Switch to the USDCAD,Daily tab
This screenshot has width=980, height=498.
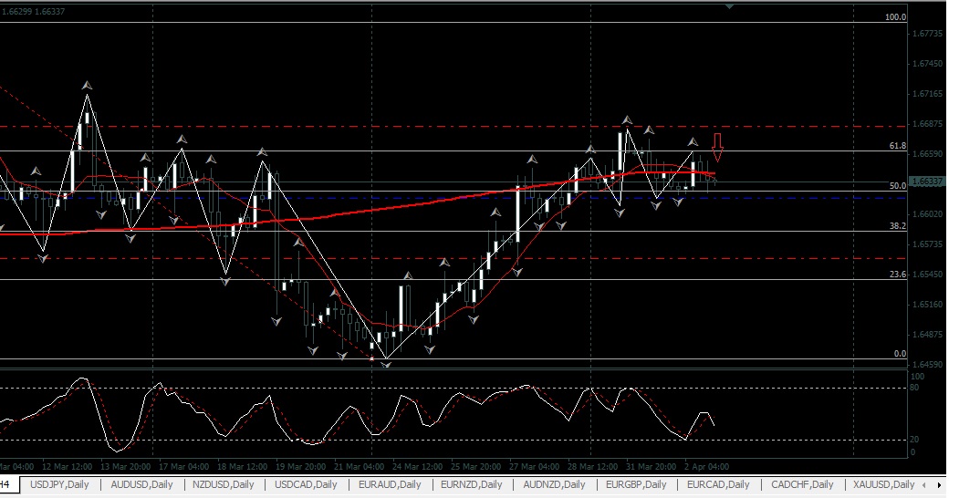(306, 484)
